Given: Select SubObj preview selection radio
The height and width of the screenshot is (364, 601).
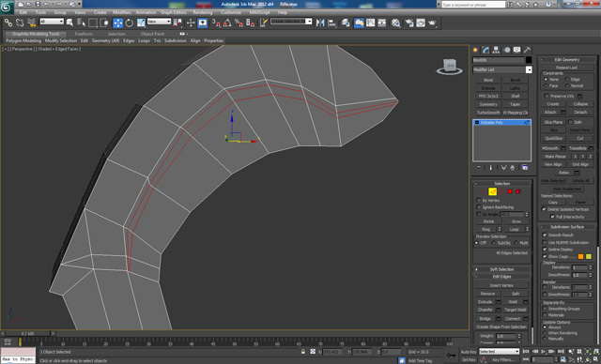Looking at the screenshot, I should click(x=494, y=243).
